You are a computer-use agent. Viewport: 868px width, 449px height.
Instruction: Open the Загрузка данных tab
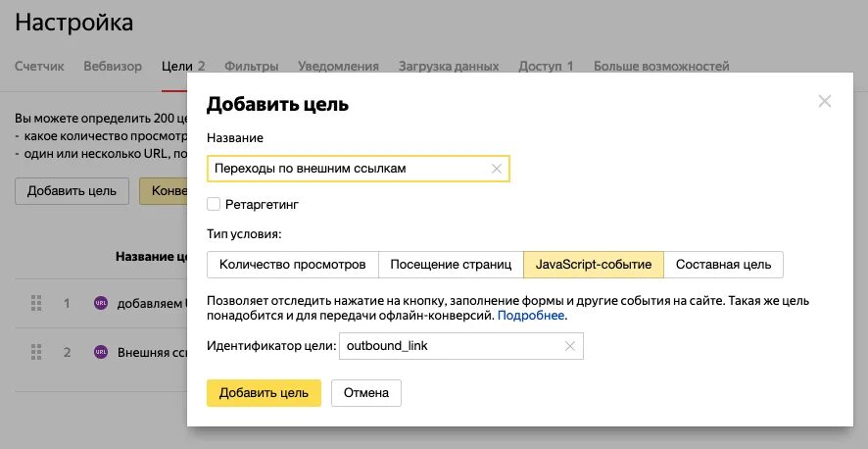click(x=449, y=67)
